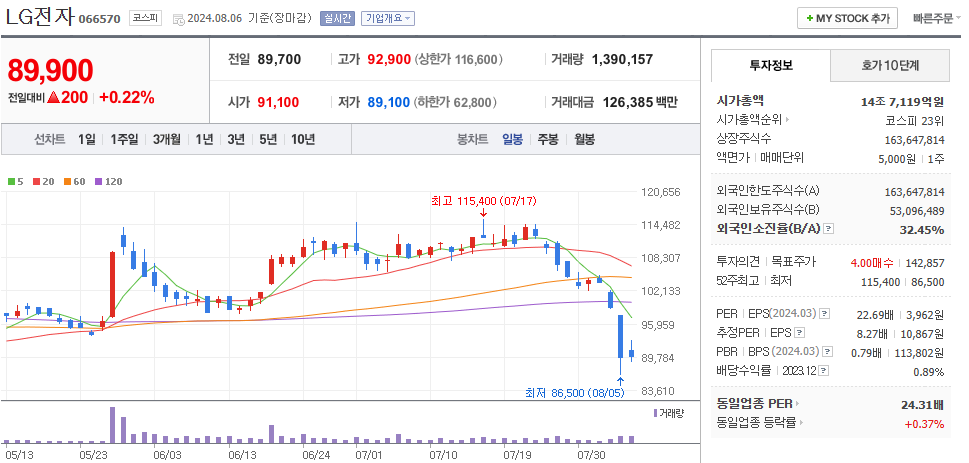Click the 52주 최고 value 115,400
The width and height of the screenshot is (969, 463).
881,282
